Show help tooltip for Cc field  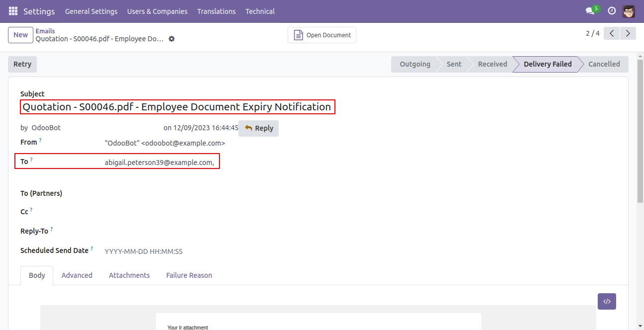coord(31,210)
